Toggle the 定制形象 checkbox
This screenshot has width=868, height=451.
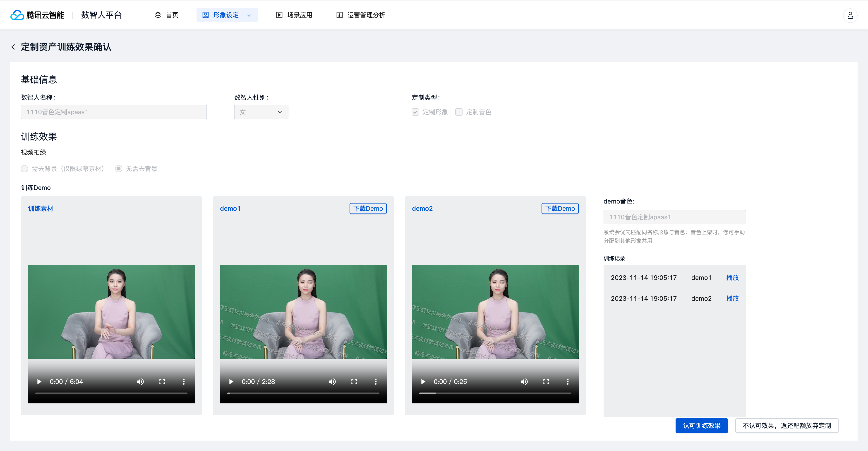point(415,112)
